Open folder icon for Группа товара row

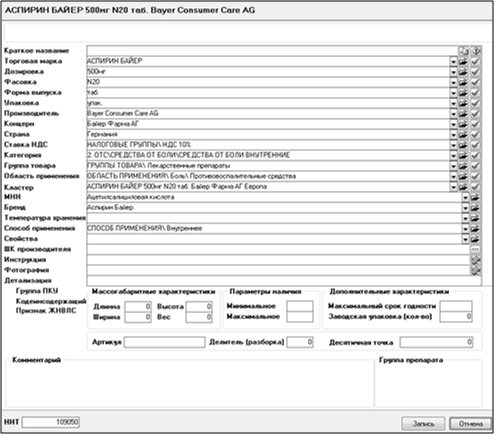coord(463,166)
